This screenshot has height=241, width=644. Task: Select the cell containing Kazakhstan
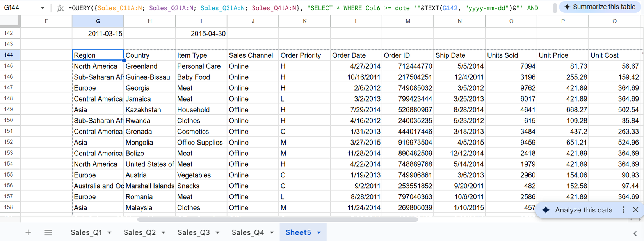point(149,110)
